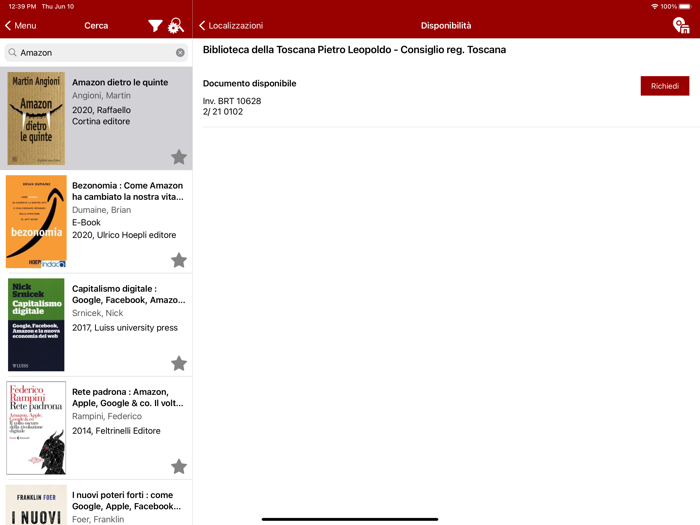Toggle favorite star for Capitalismo digitale

pyautogui.click(x=178, y=363)
